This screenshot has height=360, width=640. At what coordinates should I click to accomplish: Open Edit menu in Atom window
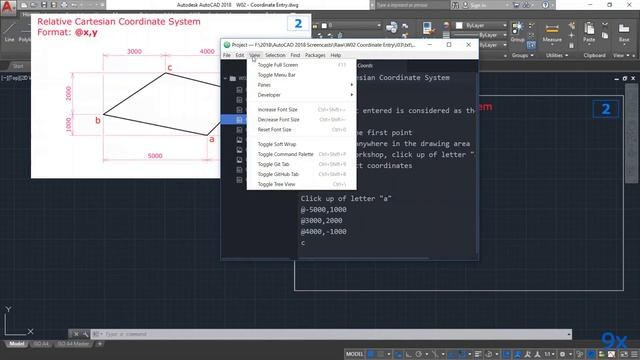(x=240, y=55)
